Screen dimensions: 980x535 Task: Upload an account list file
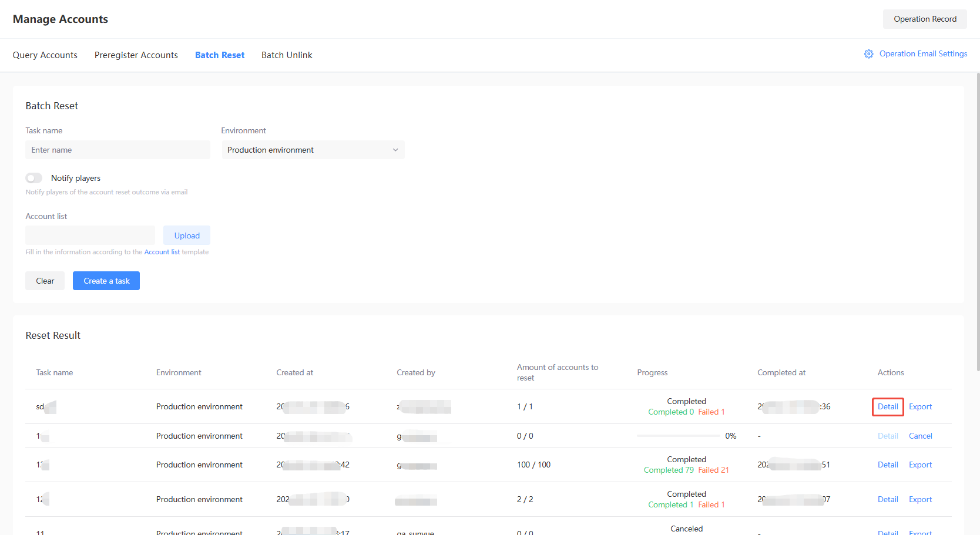point(187,235)
